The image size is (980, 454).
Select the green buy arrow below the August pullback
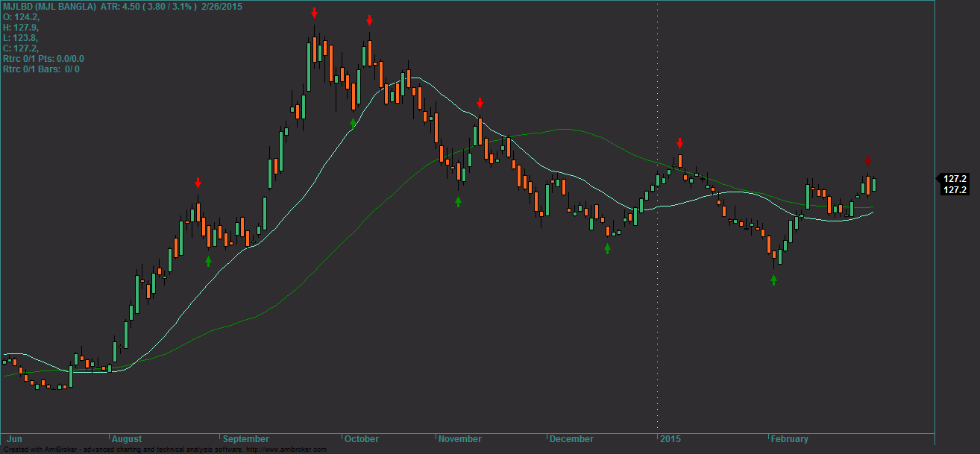[x=208, y=261]
